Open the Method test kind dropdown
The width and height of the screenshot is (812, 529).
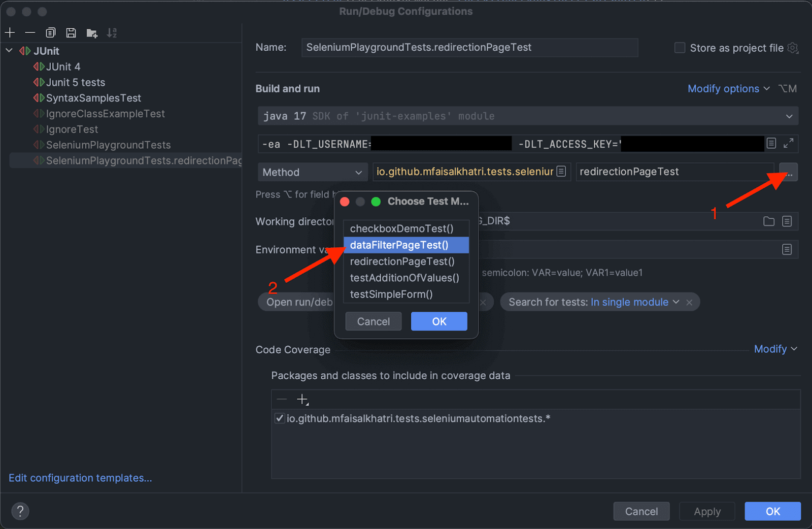(x=312, y=172)
